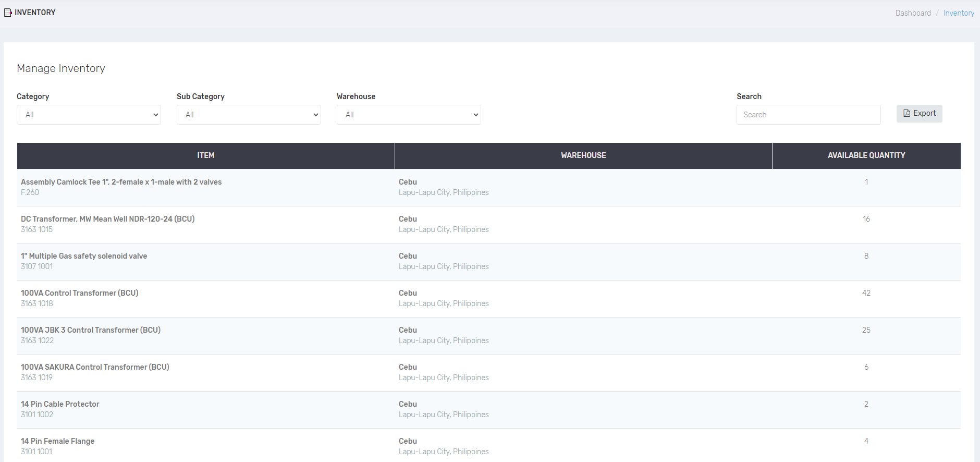Open the Warehouse filter dropdown
980x462 pixels.
409,115
